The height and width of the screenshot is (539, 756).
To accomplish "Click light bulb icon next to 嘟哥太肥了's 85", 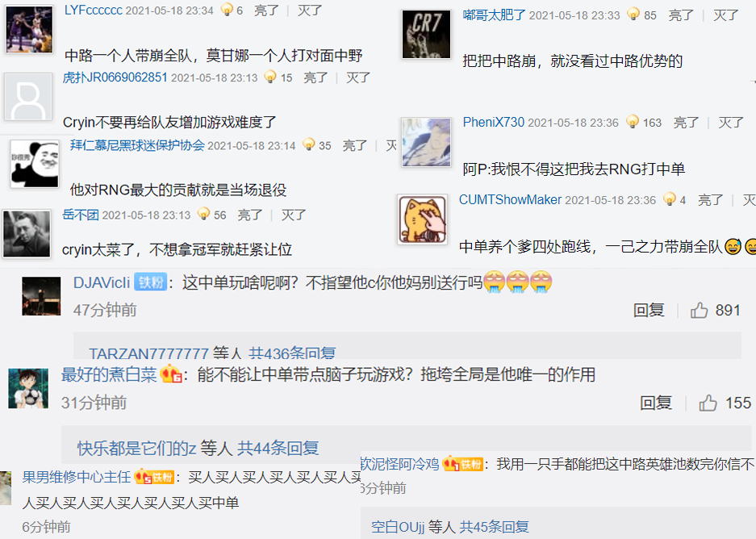I will tap(633, 14).
